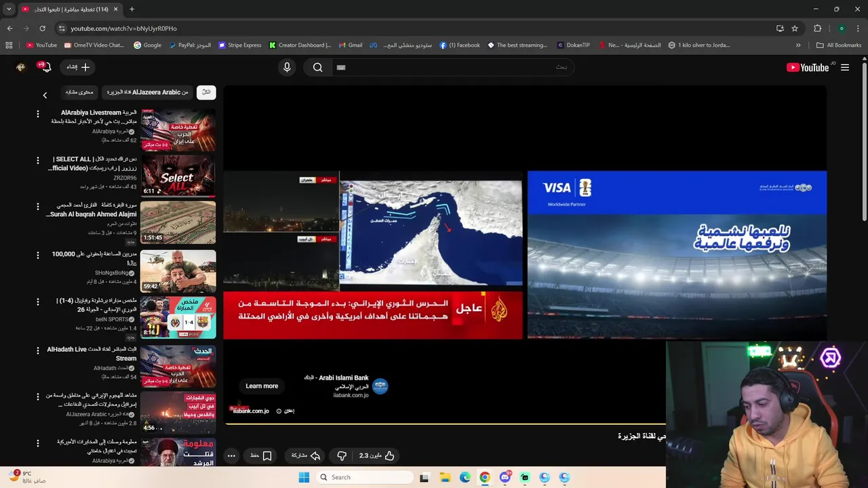Go to previous chips with the chevron
The width and height of the screenshot is (868, 488).
pos(45,96)
